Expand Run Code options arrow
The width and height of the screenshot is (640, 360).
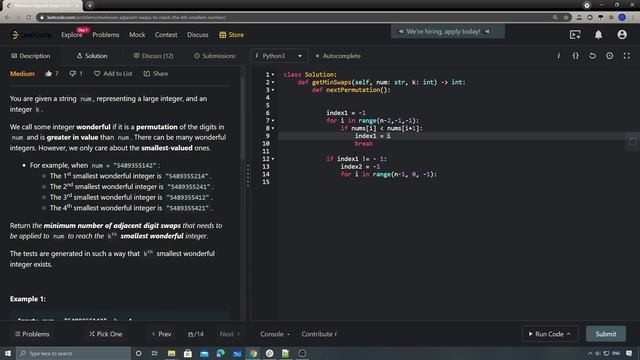569,334
